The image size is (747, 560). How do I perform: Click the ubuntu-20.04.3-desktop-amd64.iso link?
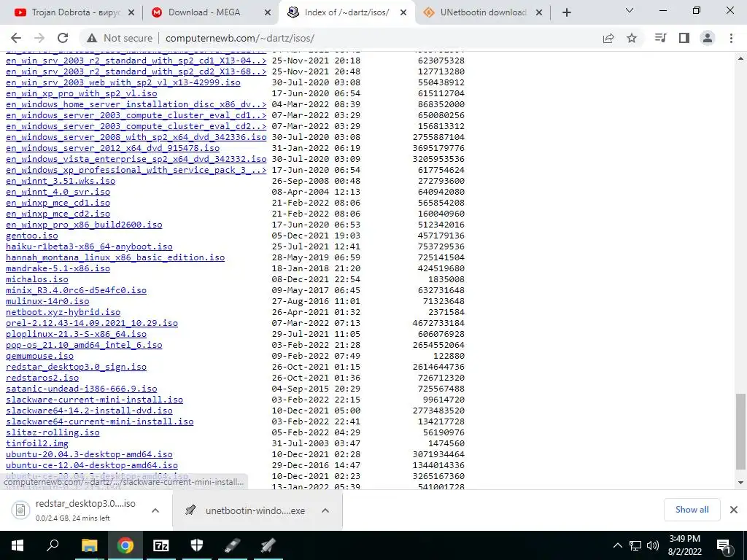89,454
